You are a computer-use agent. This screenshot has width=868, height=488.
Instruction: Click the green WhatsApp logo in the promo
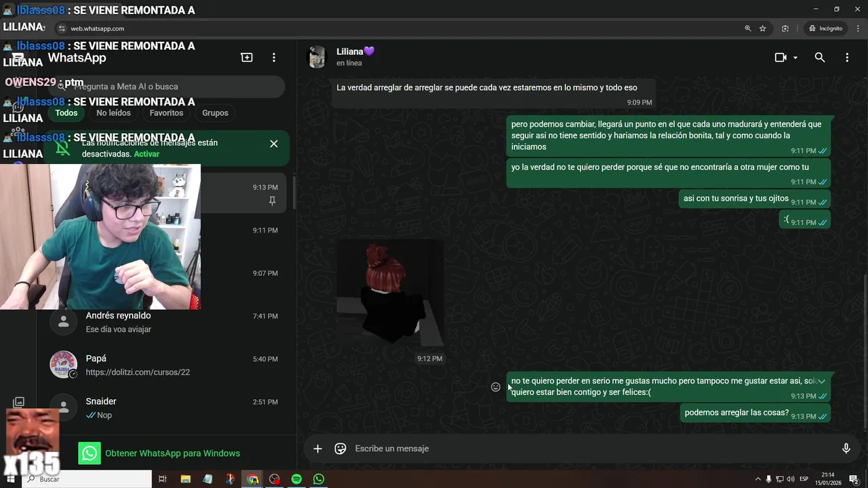coord(90,453)
